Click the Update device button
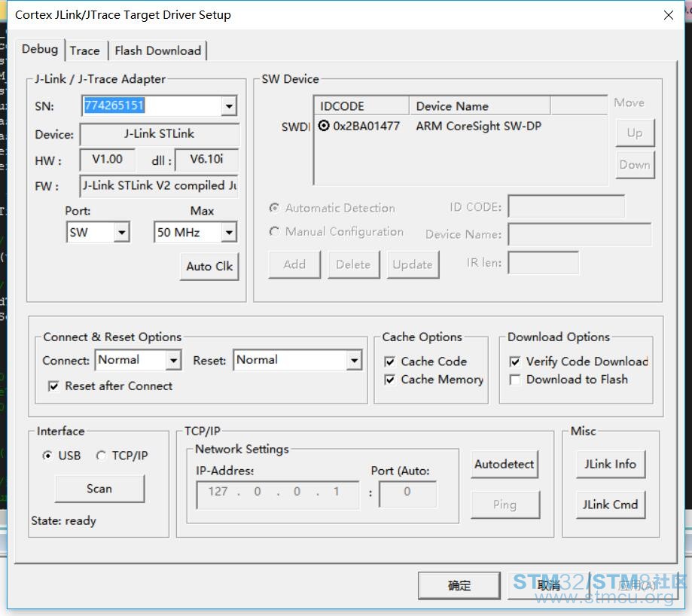Viewport: 692px width, 616px height. click(x=413, y=265)
